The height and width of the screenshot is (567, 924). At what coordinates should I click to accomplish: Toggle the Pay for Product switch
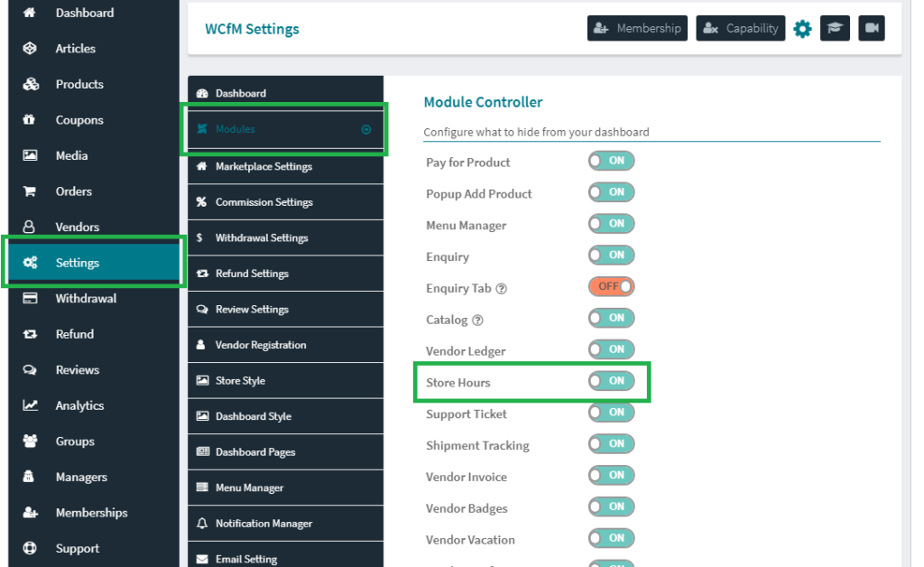click(611, 161)
